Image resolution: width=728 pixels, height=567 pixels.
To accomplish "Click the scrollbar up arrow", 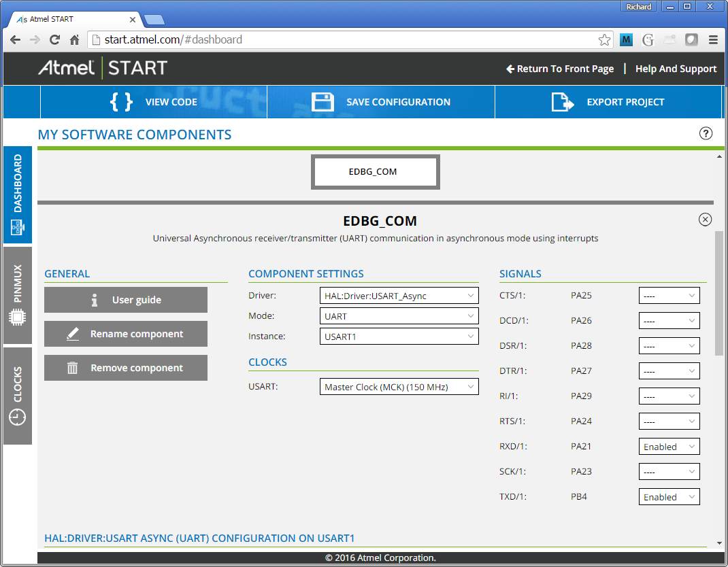I will coord(718,156).
